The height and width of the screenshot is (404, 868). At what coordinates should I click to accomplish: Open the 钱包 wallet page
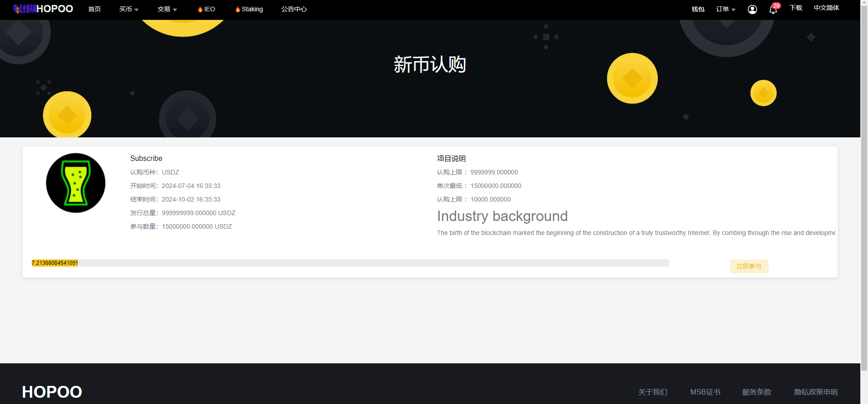click(698, 9)
